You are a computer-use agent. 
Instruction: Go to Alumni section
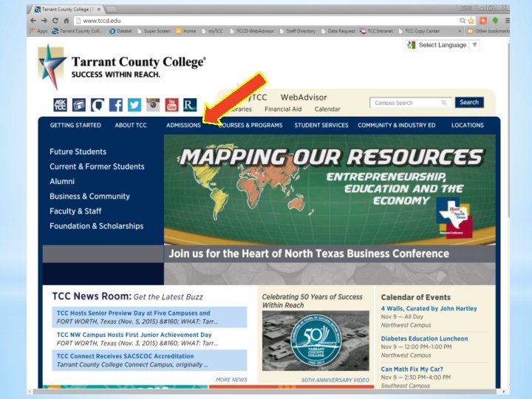tap(62, 181)
